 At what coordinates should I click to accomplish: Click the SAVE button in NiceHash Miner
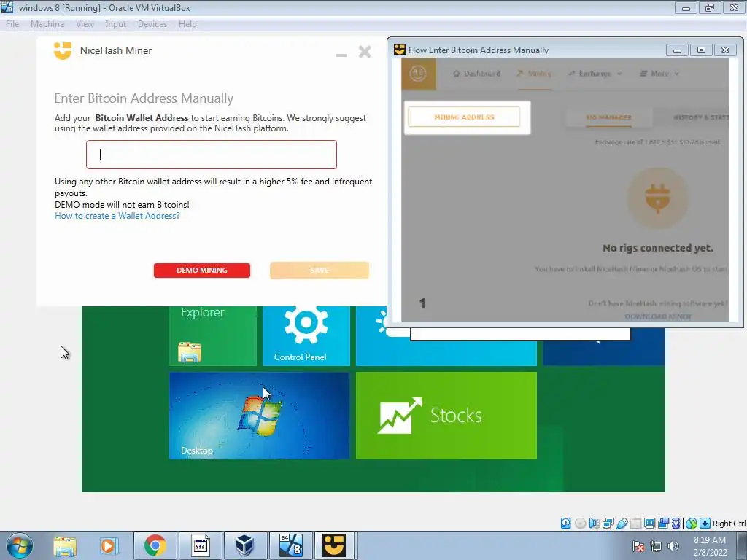(320, 270)
